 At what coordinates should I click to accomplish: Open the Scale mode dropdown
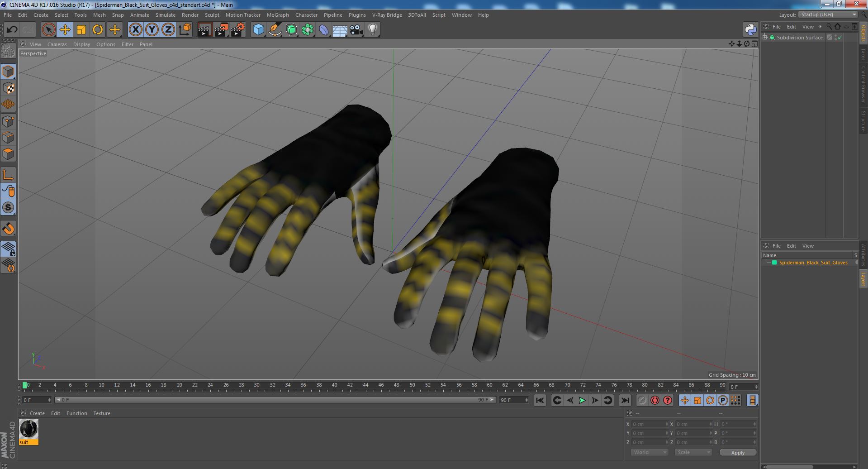coord(693,452)
